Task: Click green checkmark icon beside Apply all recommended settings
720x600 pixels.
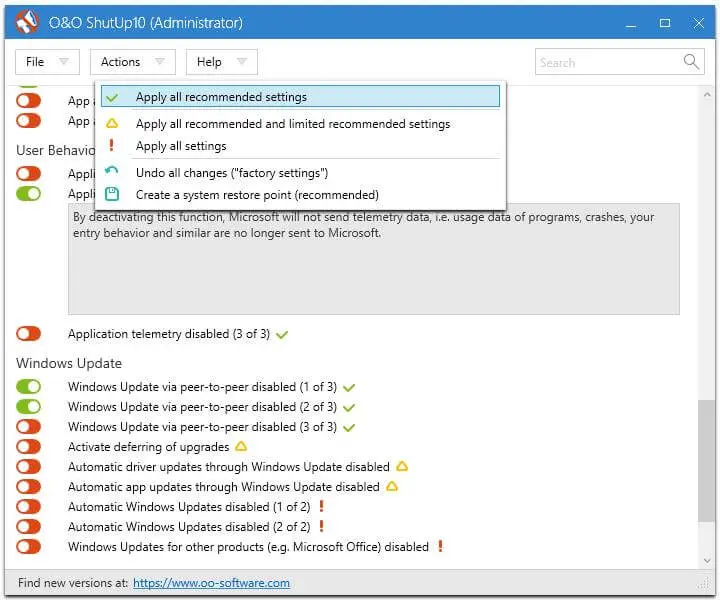Action: coord(112,97)
